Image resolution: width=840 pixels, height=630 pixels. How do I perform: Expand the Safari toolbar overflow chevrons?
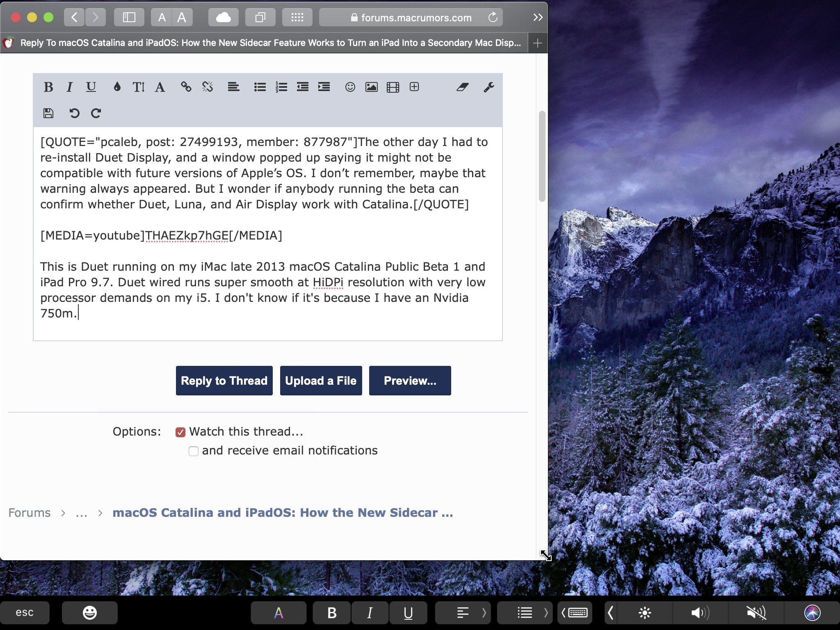click(538, 17)
